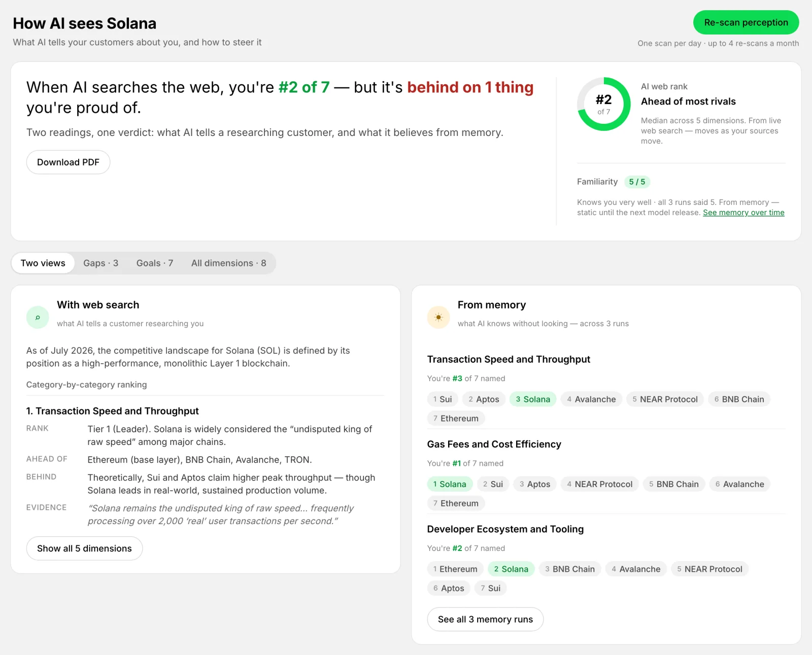Click the 'How AI sees Solana' page title
This screenshot has height=655, width=812.
(84, 23)
